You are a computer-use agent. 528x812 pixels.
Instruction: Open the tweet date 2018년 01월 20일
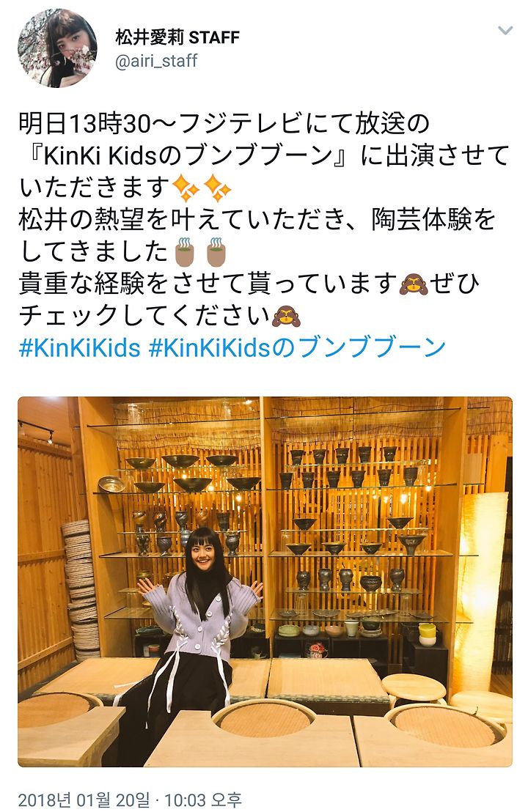pyautogui.click(x=84, y=800)
